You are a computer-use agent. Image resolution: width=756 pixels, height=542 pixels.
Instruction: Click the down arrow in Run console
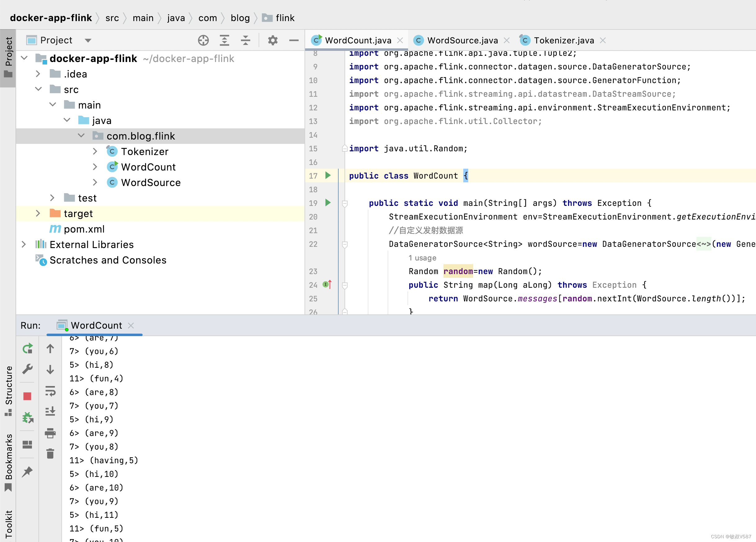pos(50,370)
